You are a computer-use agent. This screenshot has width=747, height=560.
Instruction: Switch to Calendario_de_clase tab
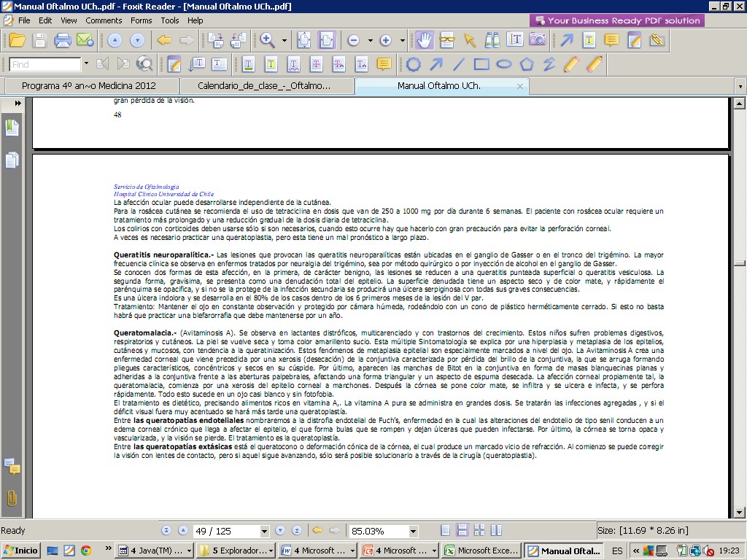pyautogui.click(x=264, y=85)
